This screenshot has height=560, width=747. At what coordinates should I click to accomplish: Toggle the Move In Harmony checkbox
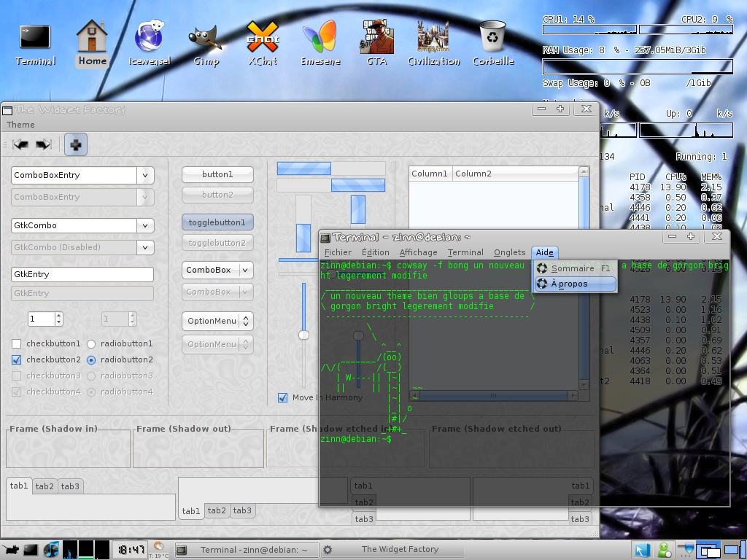pos(283,397)
